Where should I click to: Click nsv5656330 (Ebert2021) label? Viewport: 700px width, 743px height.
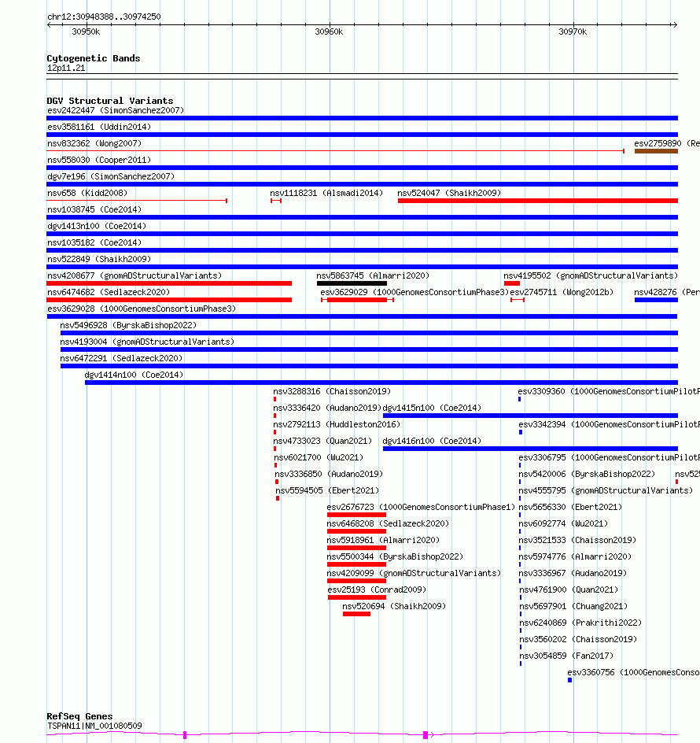point(570,508)
